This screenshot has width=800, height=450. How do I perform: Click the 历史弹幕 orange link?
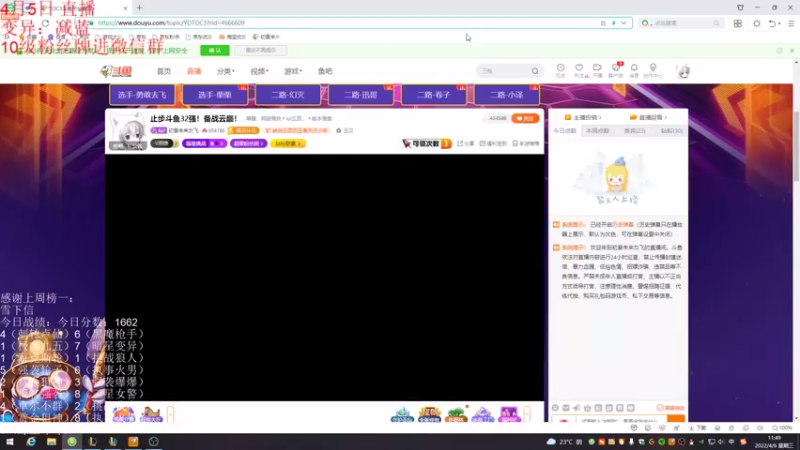point(622,224)
